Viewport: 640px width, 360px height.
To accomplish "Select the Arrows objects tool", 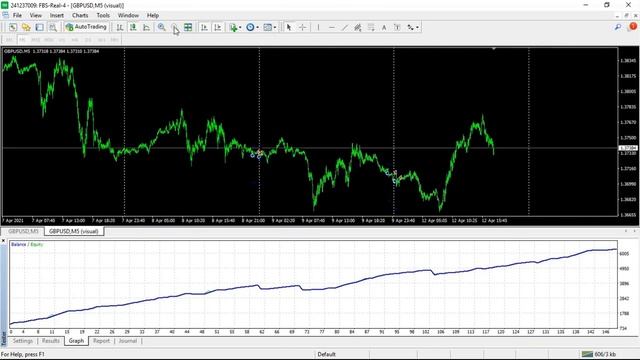I will point(410,27).
